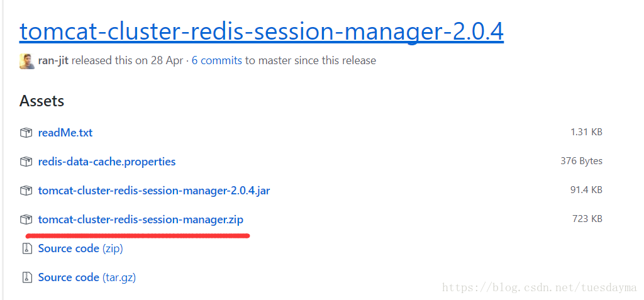View the 6 commits since release
The width and height of the screenshot is (644, 300).
pyautogui.click(x=216, y=61)
